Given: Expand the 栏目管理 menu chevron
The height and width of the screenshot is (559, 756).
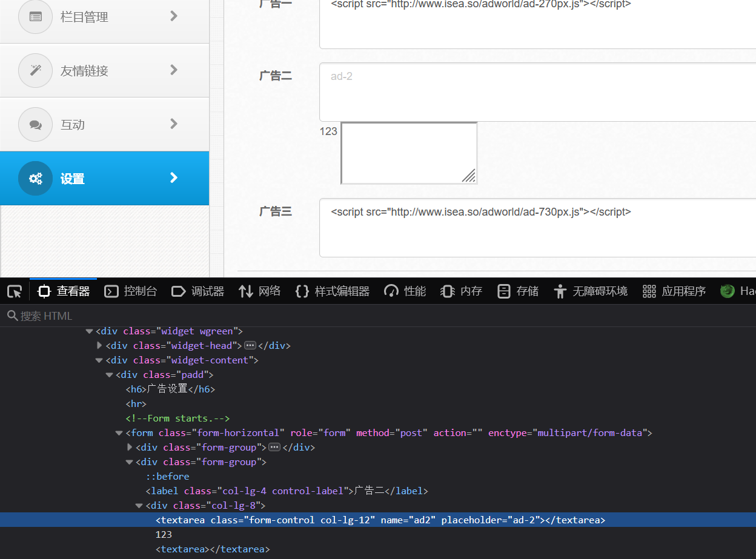Looking at the screenshot, I should (174, 16).
